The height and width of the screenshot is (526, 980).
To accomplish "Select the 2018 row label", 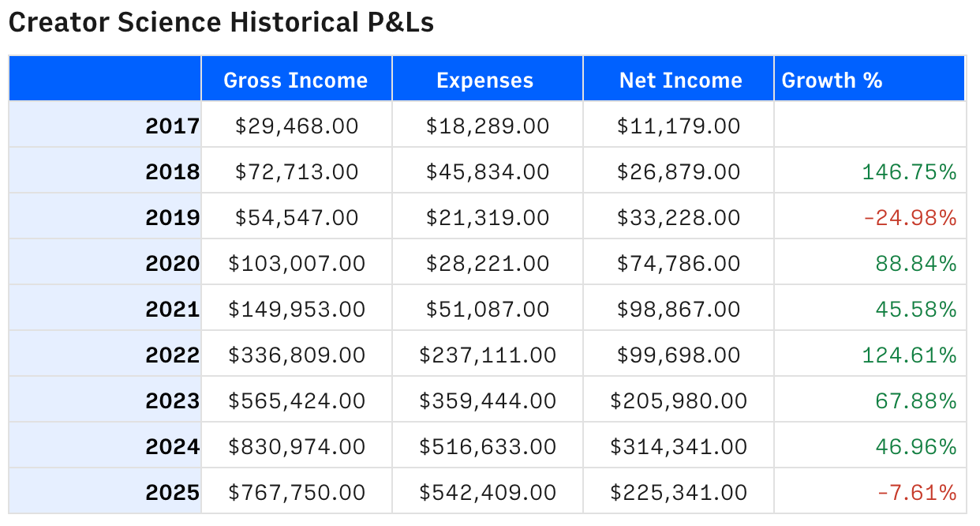I will 172,171.
